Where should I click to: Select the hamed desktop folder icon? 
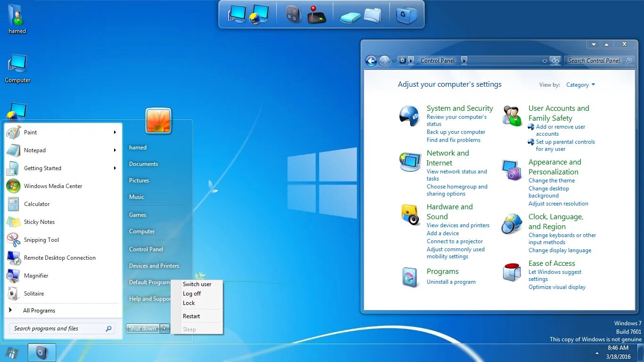point(17,19)
